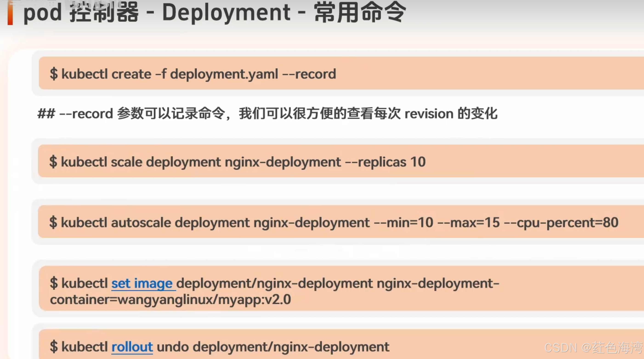Click '常用命令' text in title
644x359 pixels.
click(360, 12)
